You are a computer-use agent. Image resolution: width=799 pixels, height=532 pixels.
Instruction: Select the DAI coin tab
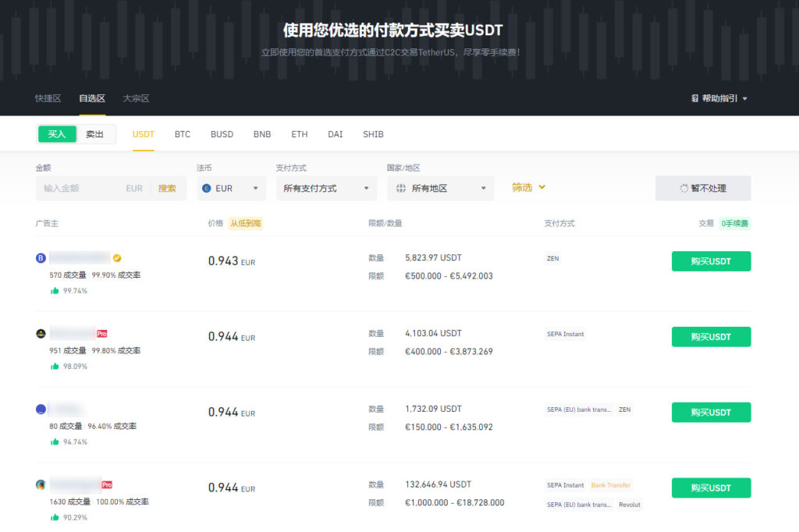point(336,134)
